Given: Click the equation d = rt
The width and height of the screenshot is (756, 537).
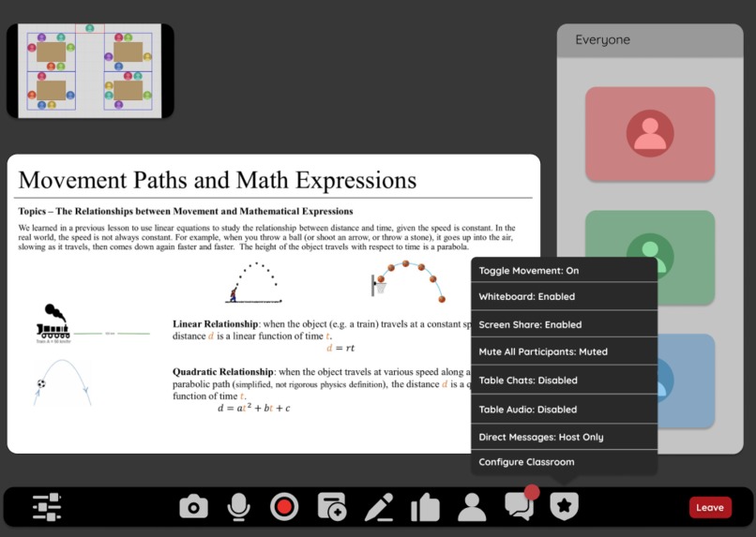Looking at the screenshot, I should pyautogui.click(x=340, y=348).
